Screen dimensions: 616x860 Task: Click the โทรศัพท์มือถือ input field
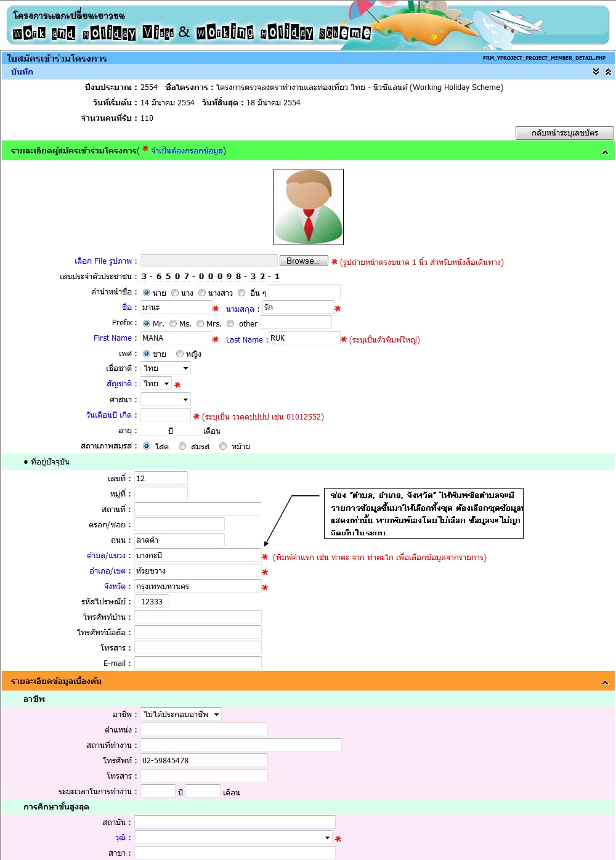coord(198,632)
